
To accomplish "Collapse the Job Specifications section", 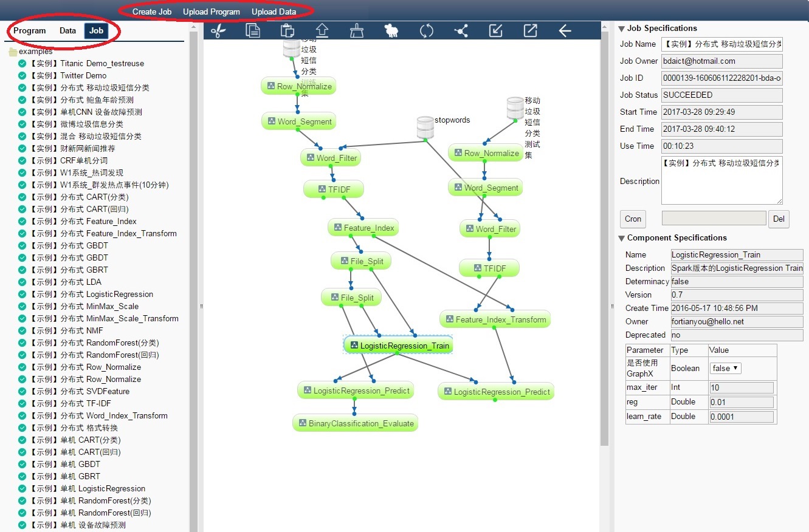I will (x=622, y=29).
